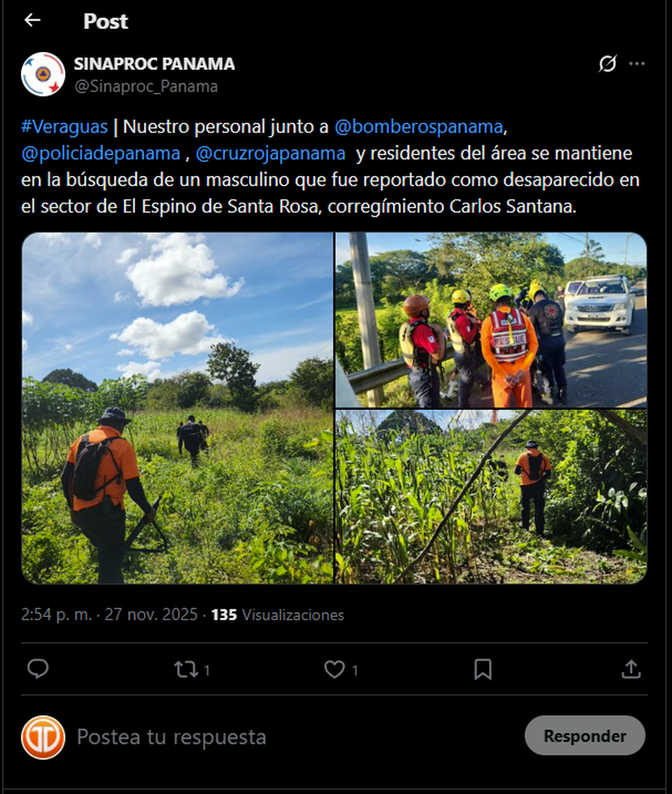Image resolution: width=672 pixels, height=794 pixels.
Task: Open the three-dot more options menu
Action: pos(637,64)
